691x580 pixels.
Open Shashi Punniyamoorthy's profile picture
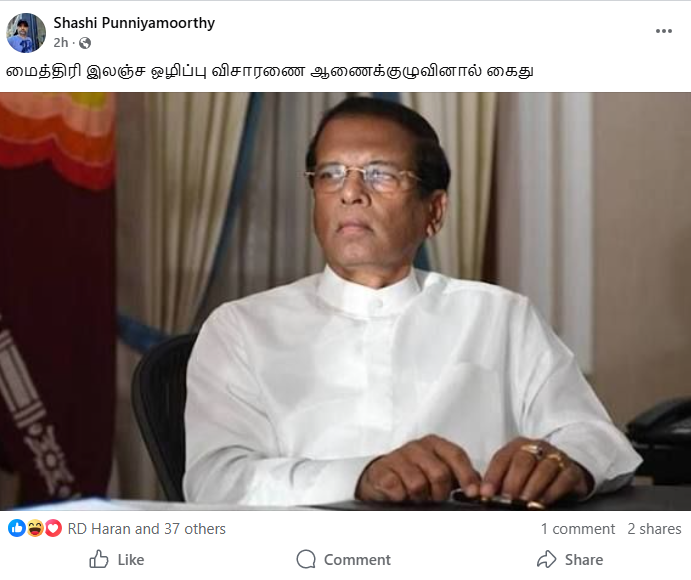[26, 33]
